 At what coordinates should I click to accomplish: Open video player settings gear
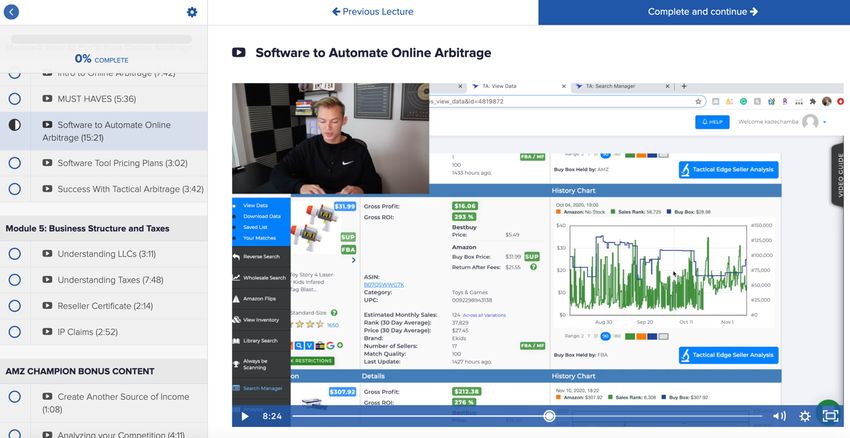pyautogui.click(x=804, y=416)
